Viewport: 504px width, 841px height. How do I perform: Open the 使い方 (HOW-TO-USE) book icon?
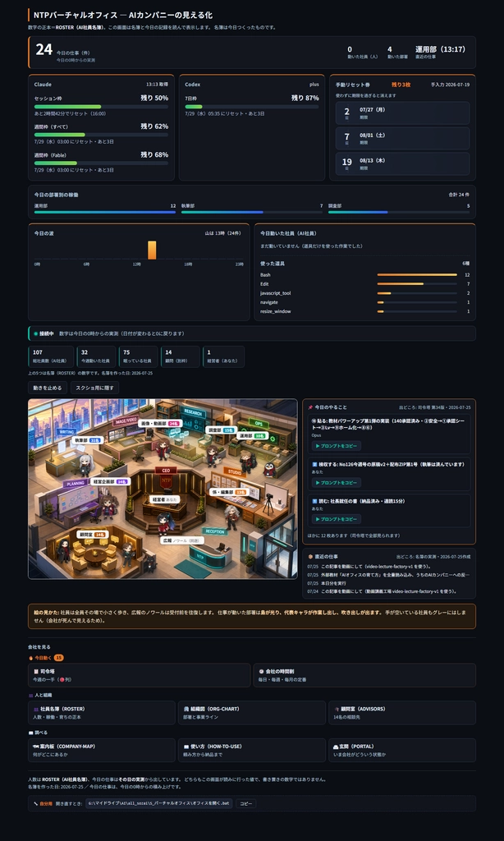click(186, 746)
